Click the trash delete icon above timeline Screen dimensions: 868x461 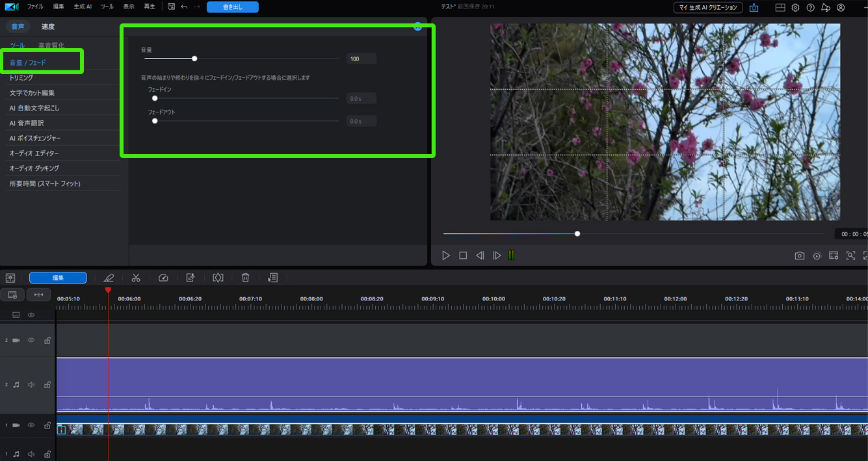pos(245,278)
